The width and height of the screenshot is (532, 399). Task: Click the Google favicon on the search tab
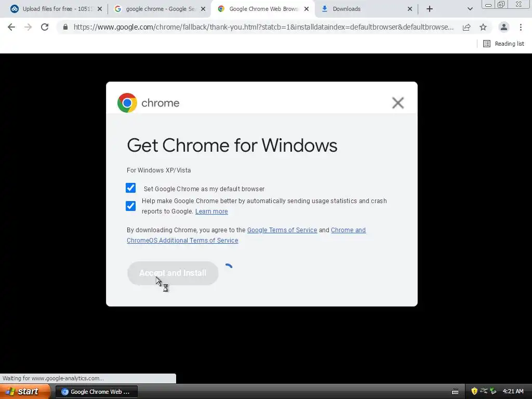(118, 9)
